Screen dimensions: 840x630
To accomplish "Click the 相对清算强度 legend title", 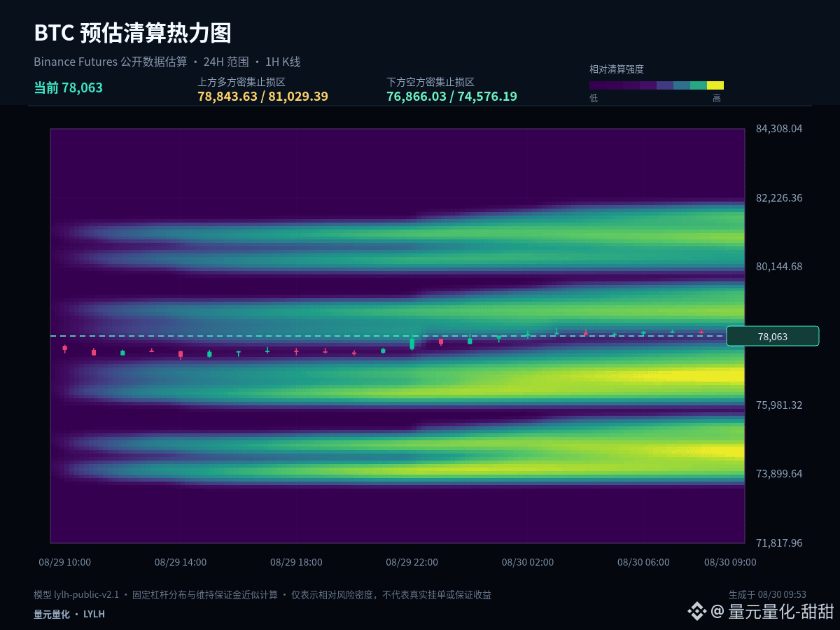I will click(617, 69).
